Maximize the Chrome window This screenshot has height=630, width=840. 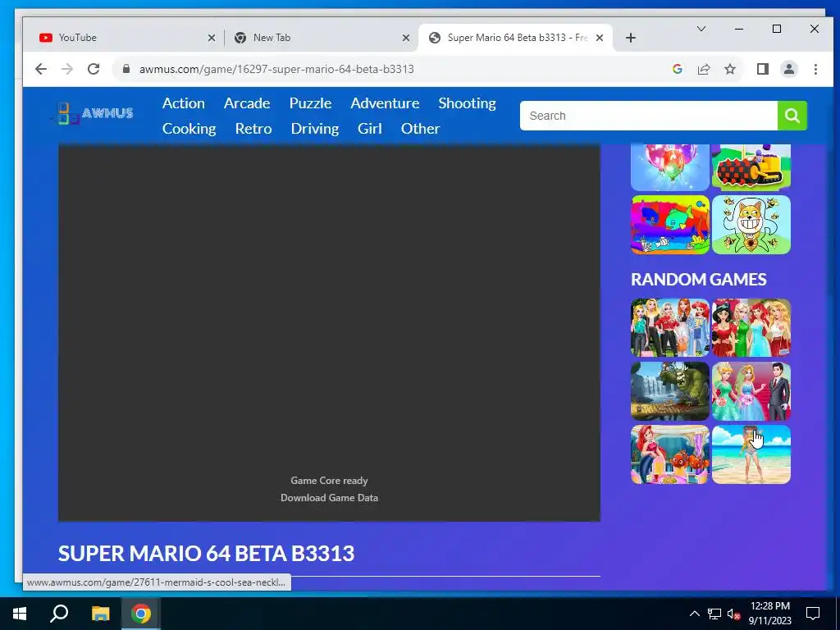pyautogui.click(x=777, y=29)
